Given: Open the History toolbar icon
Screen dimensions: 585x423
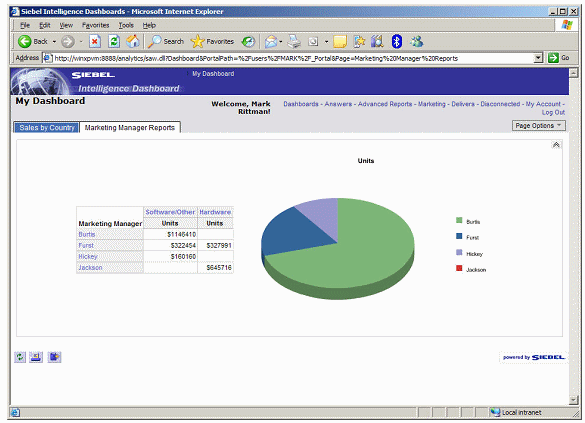Looking at the screenshot, I should tap(248, 41).
